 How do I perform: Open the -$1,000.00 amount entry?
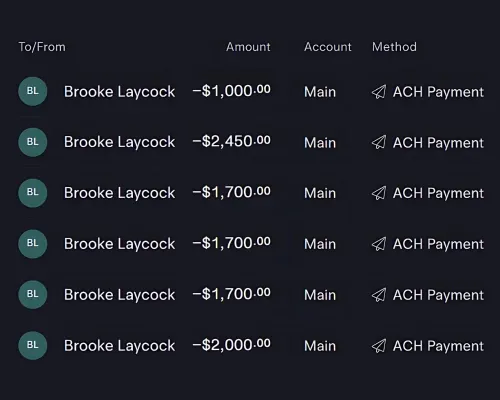click(232, 91)
